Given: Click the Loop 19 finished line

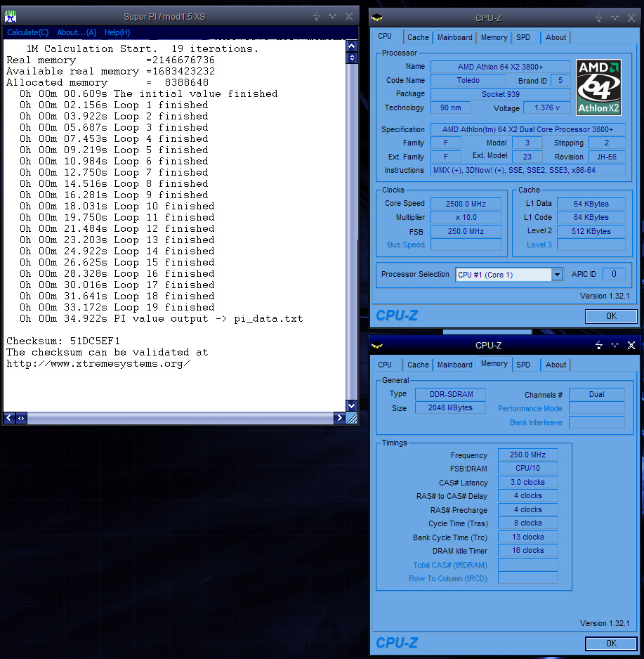Looking at the screenshot, I should (x=117, y=307).
